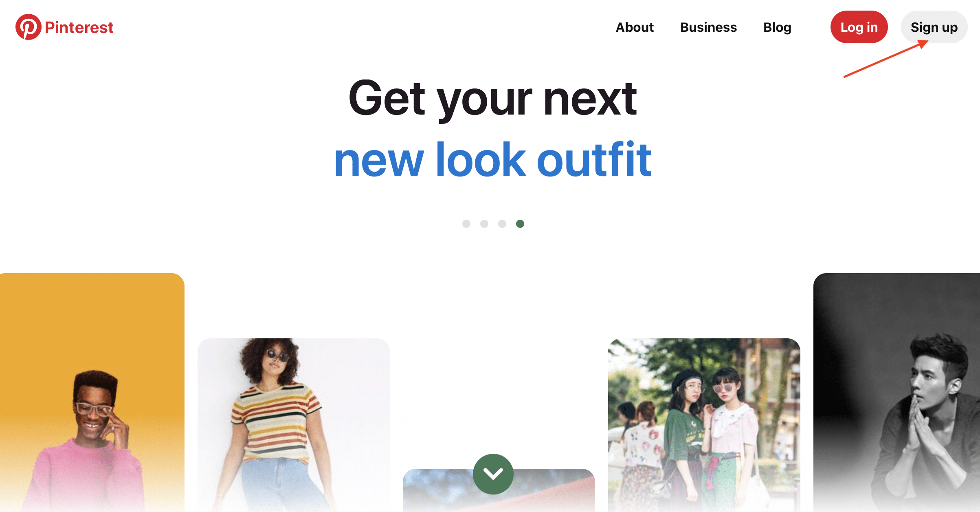Screen dimensions: 980x512
Task: Select the first pagination dot indicator
Action: [x=466, y=224]
